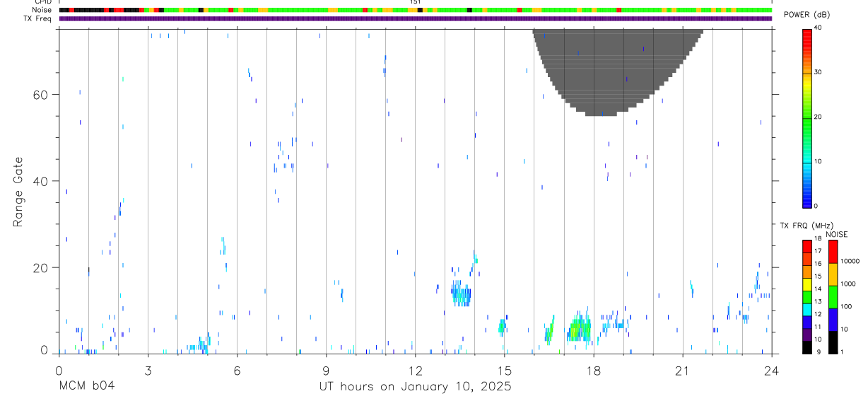Click the 20 label on POWER colorbar
Screen dimensions: 868x401
[x=818, y=117]
